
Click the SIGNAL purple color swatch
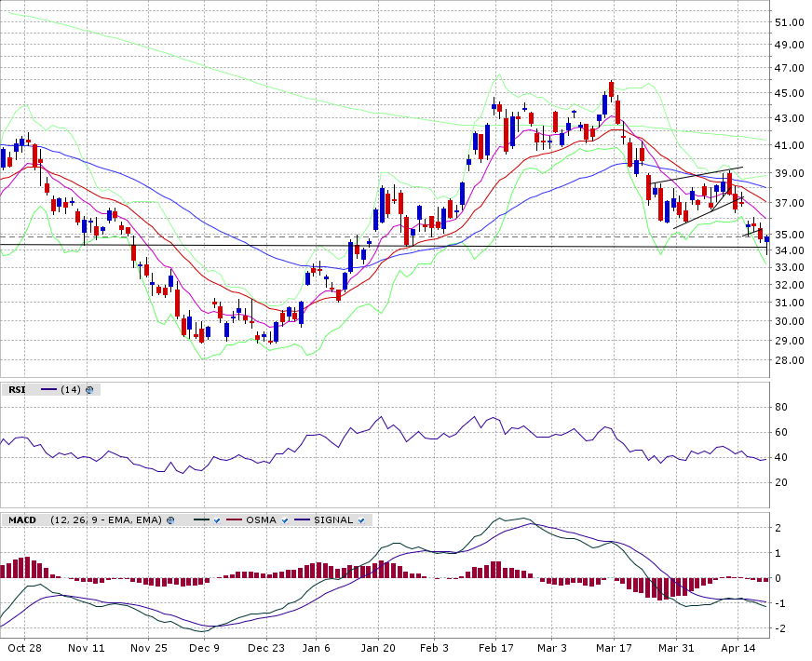pos(303,520)
